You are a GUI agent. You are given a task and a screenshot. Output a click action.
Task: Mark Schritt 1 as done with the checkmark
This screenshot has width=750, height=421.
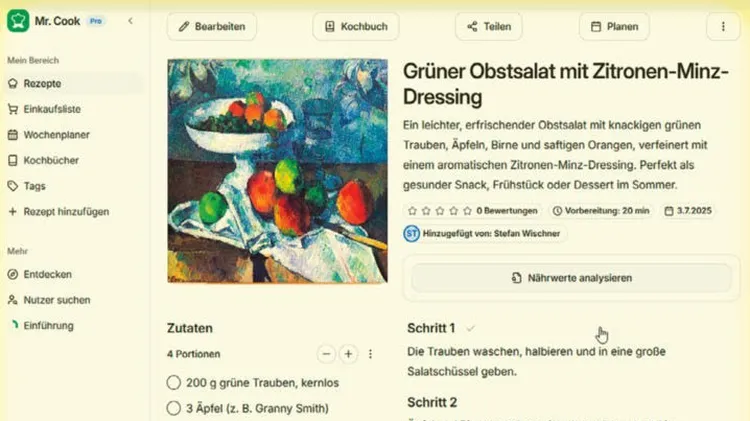(471, 329)
